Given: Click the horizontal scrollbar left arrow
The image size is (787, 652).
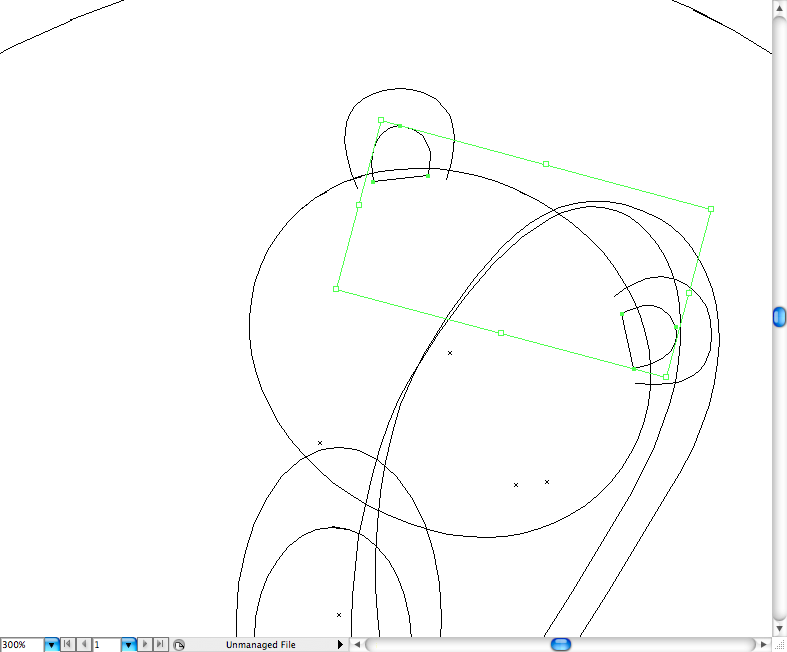Looking at the screenshot, I should point(357,645).
